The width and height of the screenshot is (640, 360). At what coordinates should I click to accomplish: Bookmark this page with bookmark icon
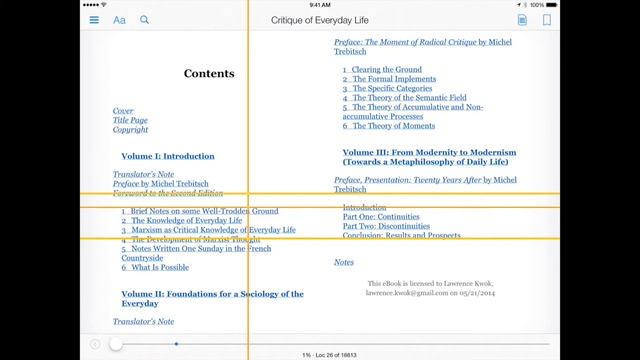(x=547, y=20)
